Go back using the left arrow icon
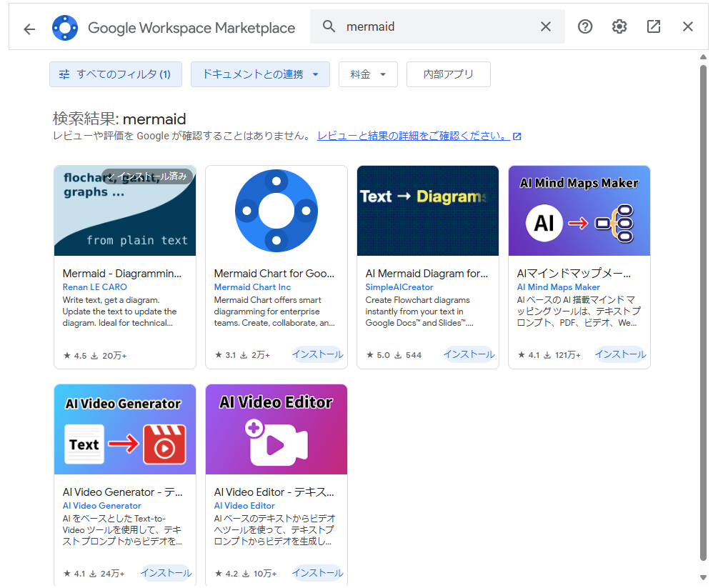The width and height of the screenshot is (713, 588). point(29,29)
